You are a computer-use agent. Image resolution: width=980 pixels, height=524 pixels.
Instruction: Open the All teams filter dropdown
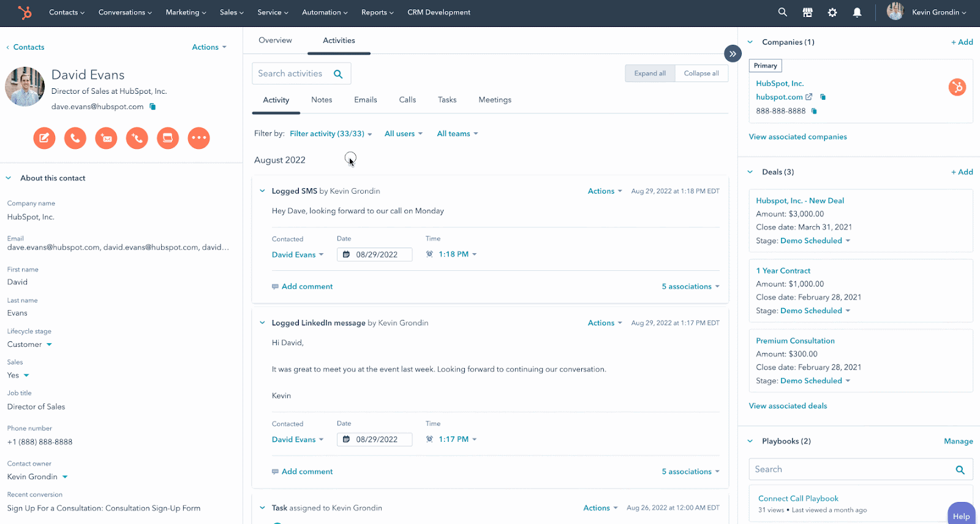457,134
